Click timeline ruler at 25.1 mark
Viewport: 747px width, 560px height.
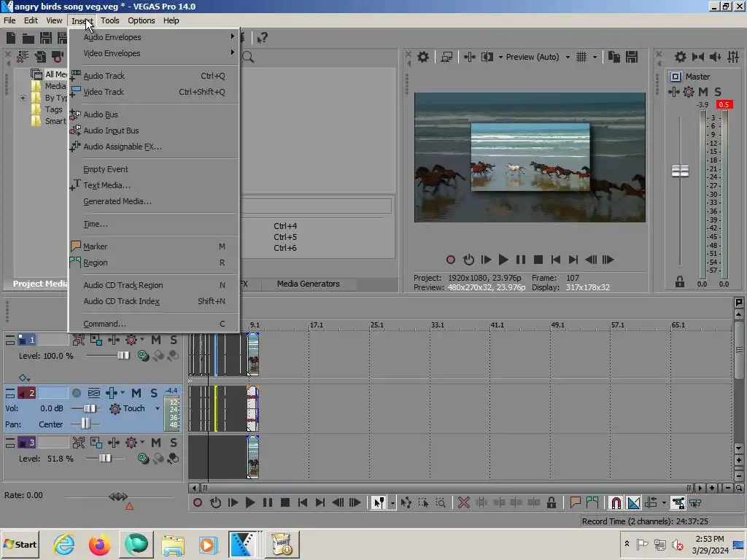click(377, 325)
